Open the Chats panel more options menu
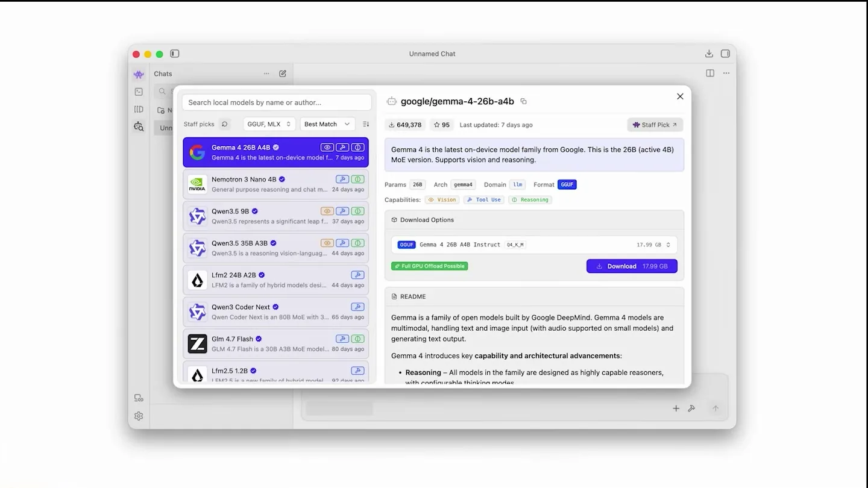The image size is (868, 488). click(x=266, y=74)
